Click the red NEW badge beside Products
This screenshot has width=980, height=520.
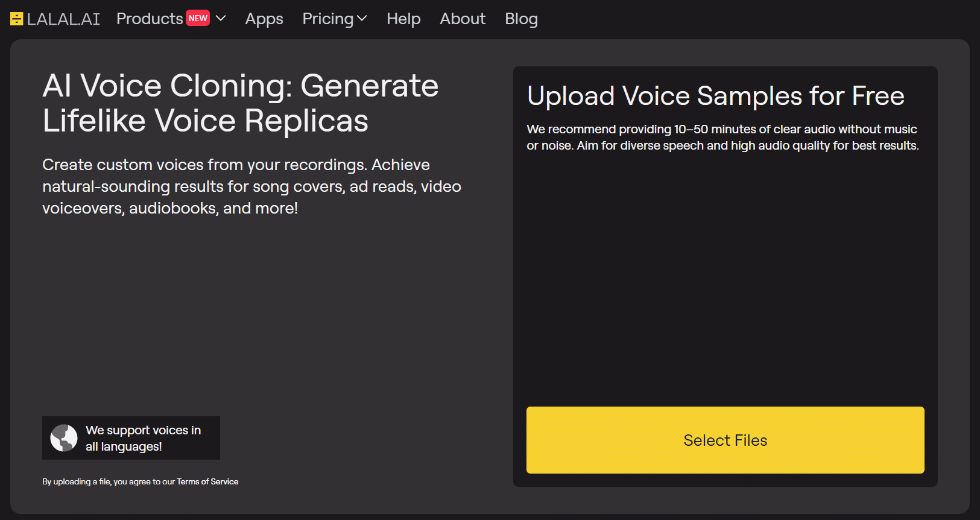198,18
